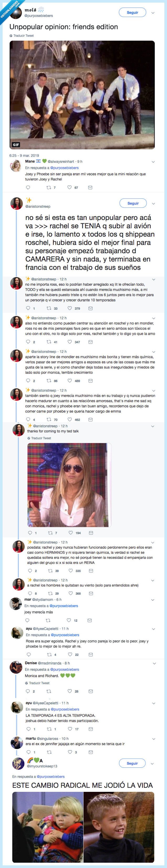
Task: Retweet Mane's reply with 7 retweets
Action: (x=49, y=187)
